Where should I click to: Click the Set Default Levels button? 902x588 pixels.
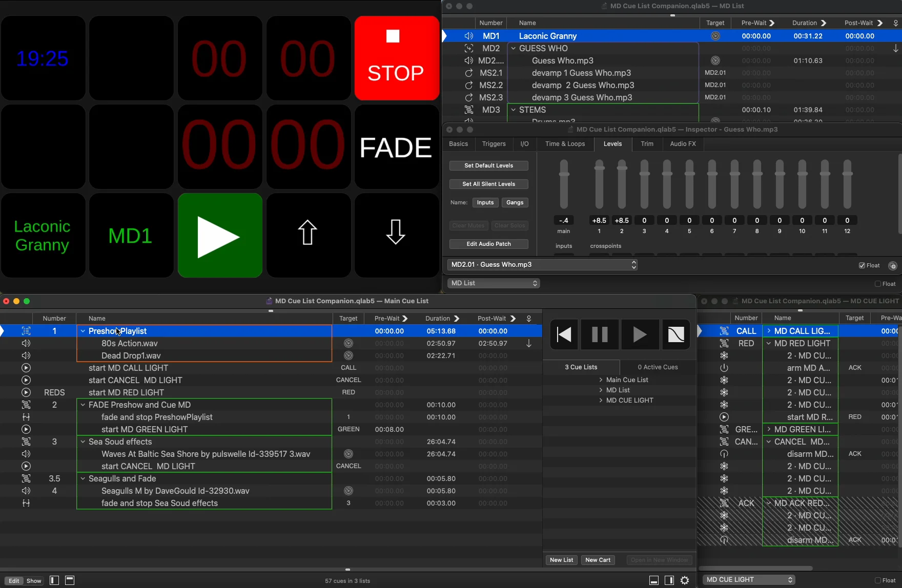point(488,166)
